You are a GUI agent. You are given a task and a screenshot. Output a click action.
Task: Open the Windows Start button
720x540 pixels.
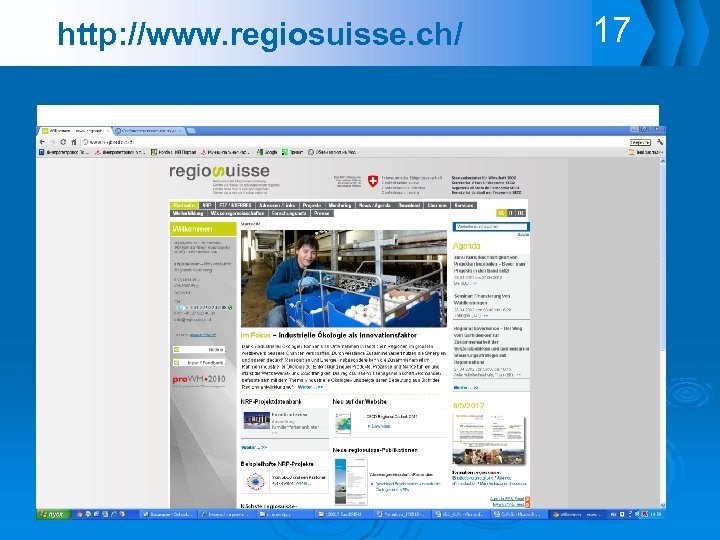53,514
